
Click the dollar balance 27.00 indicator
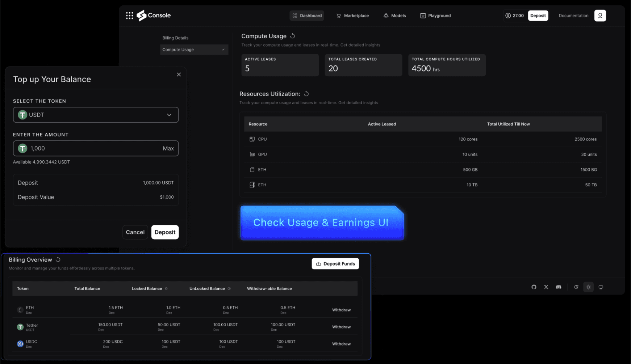click(514, 16)
